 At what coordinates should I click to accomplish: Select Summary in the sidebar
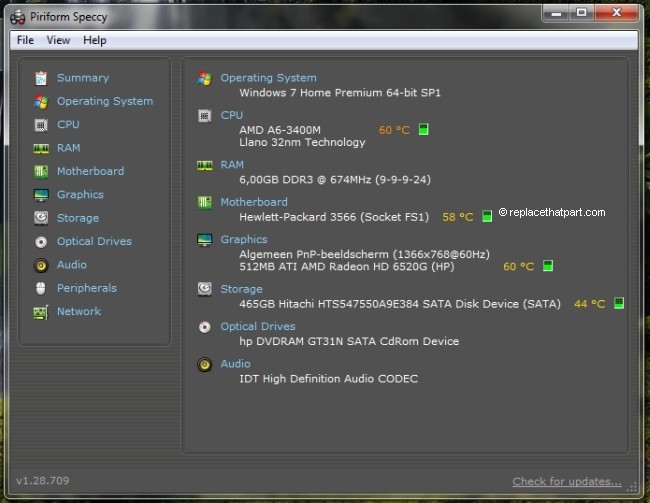click(83, 78)
